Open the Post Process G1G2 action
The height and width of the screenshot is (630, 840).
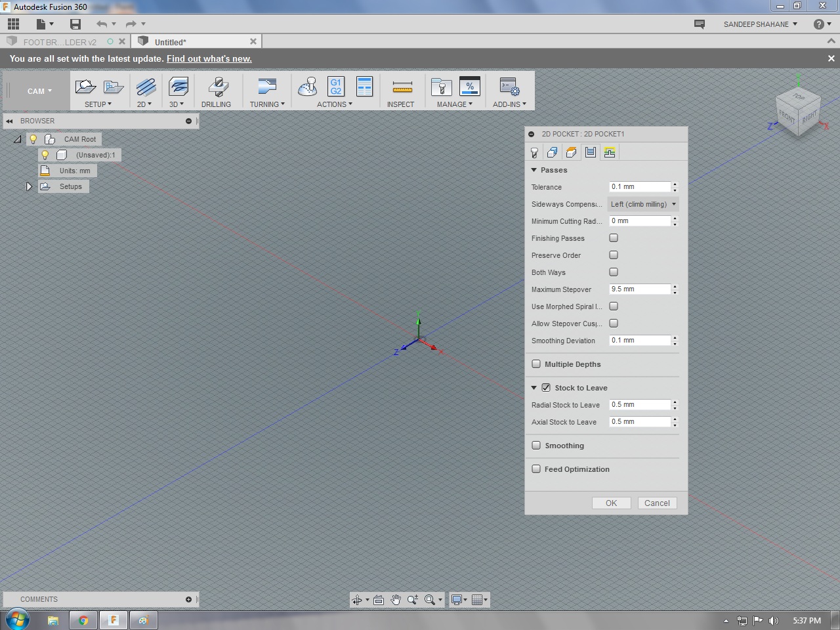(x=335, y=86)
